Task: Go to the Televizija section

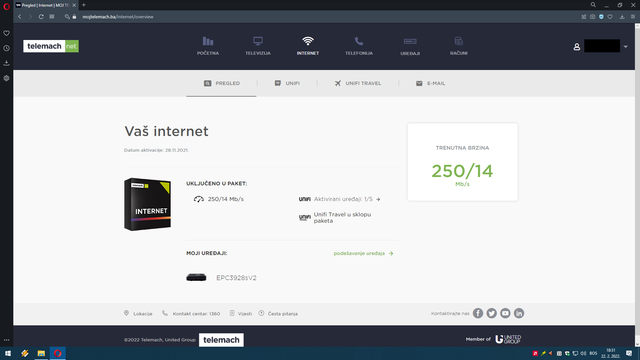Action: (258, 46)
